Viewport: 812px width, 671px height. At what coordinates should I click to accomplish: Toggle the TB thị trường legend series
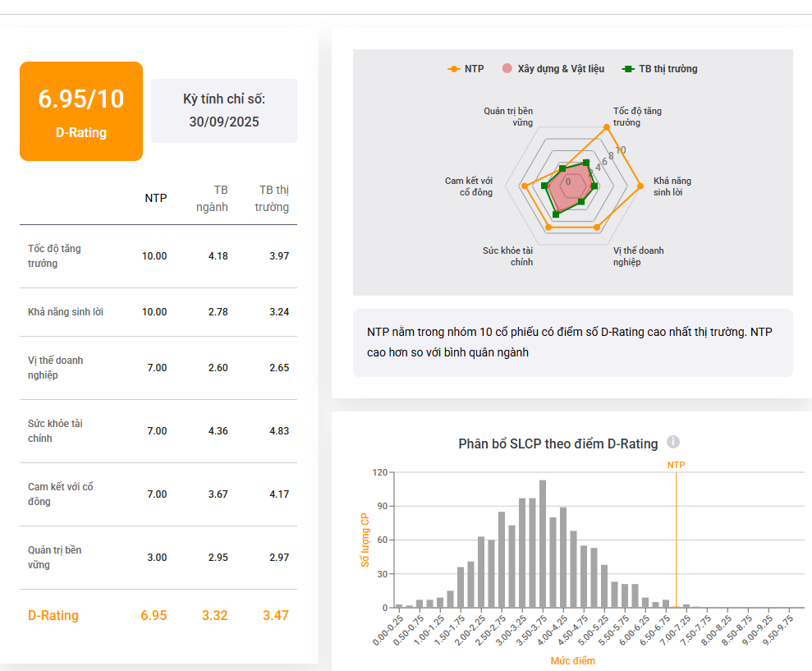[x=661, y=69]
